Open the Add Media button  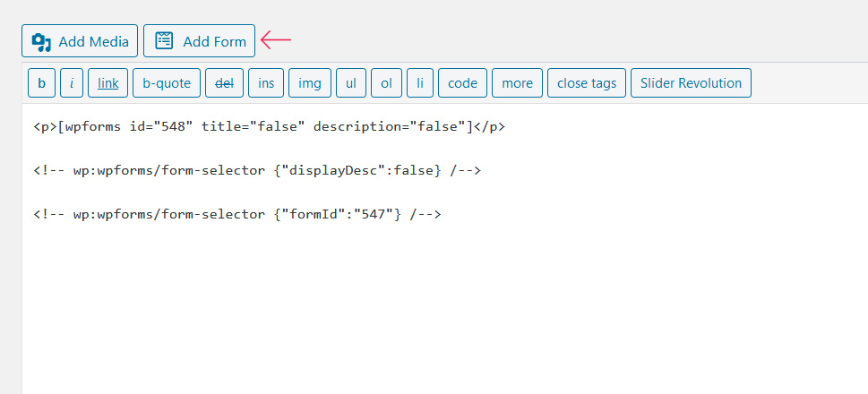(80, 41)
